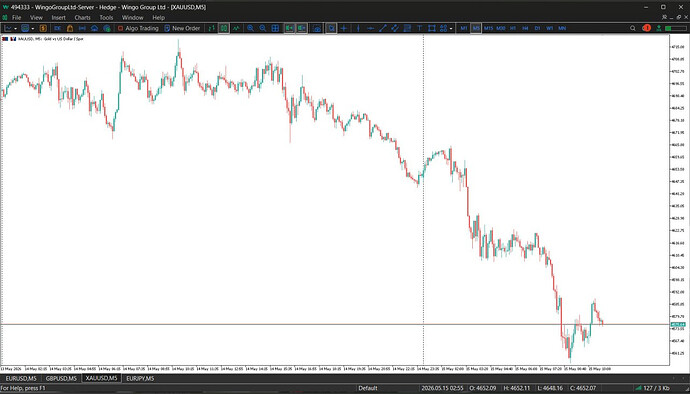The image size is (690, 394).
Task: Select the trendline drawing tool
Action: [x=382, y=28]
